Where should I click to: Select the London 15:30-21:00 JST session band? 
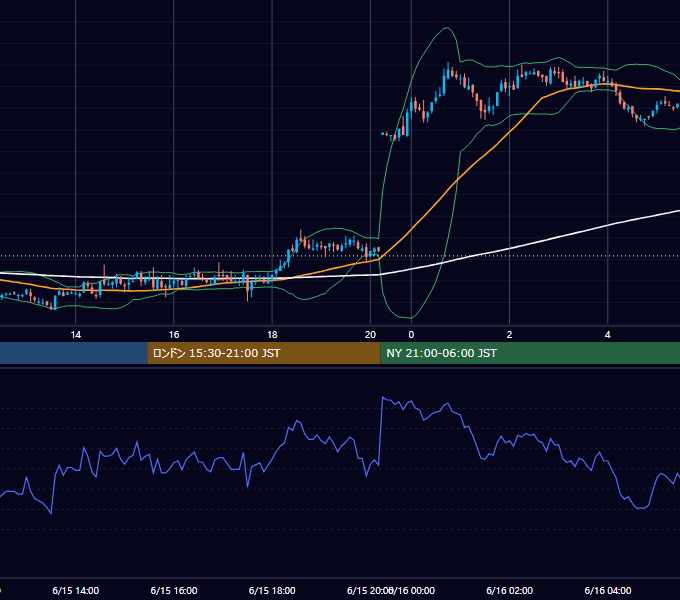[x=264, y=353]
